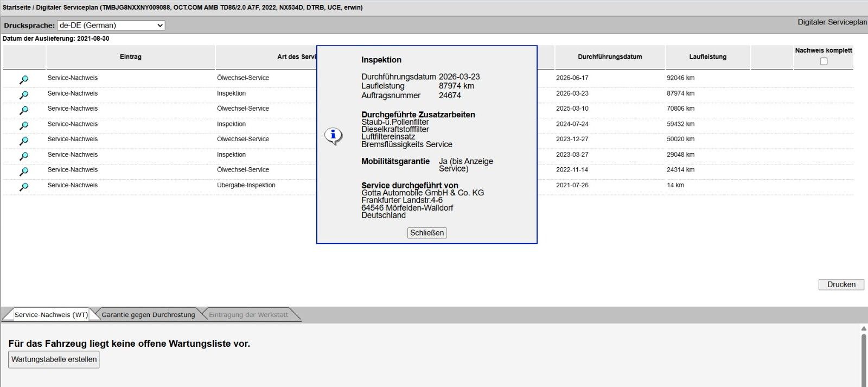
Task: Show details of the 50020 km Ölwechsel-Service
Action: click(24, 141)
